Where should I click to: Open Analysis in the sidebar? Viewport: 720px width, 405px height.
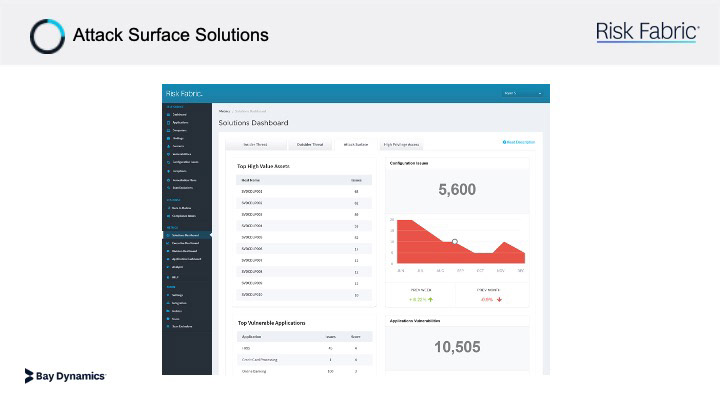coord(178,267)
